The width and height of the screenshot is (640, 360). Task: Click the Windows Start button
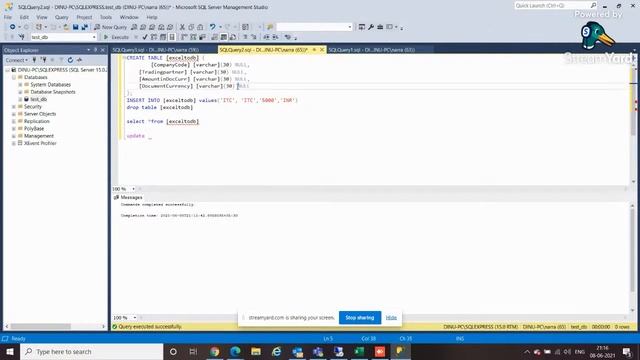click(x=10, y=351)
